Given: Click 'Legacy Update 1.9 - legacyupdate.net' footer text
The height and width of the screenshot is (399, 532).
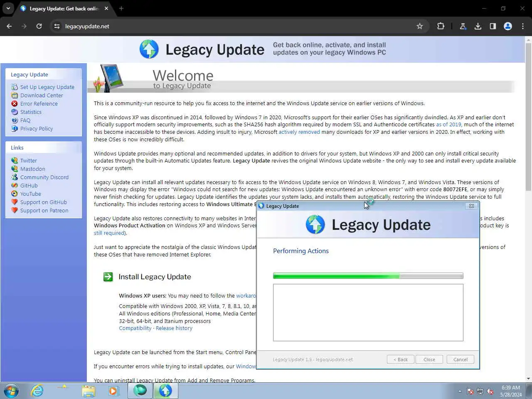Looking at the screenshot, I should point(313,360).
